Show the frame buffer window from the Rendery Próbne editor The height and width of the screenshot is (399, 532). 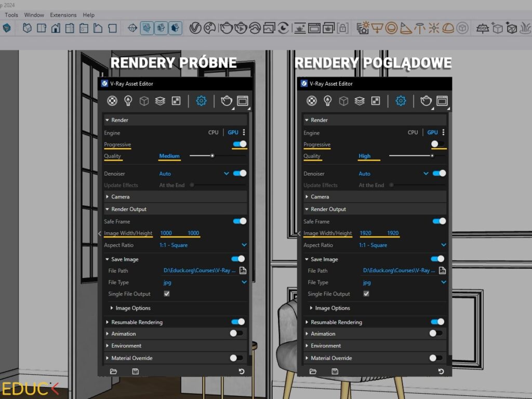pyautogui.click(x=243, y=101)
